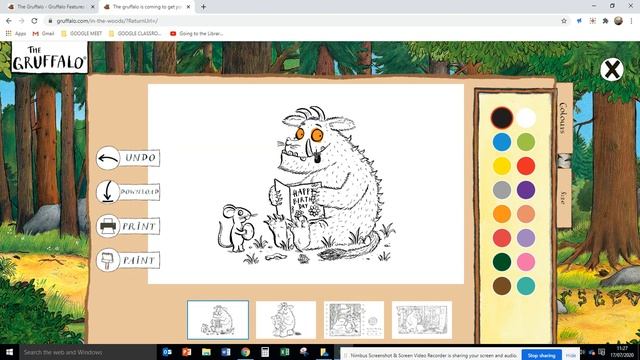The height and width of the screenshot is (360, 640).
Task: Choose the dark green colour swatch
Action: pos(502,262)
